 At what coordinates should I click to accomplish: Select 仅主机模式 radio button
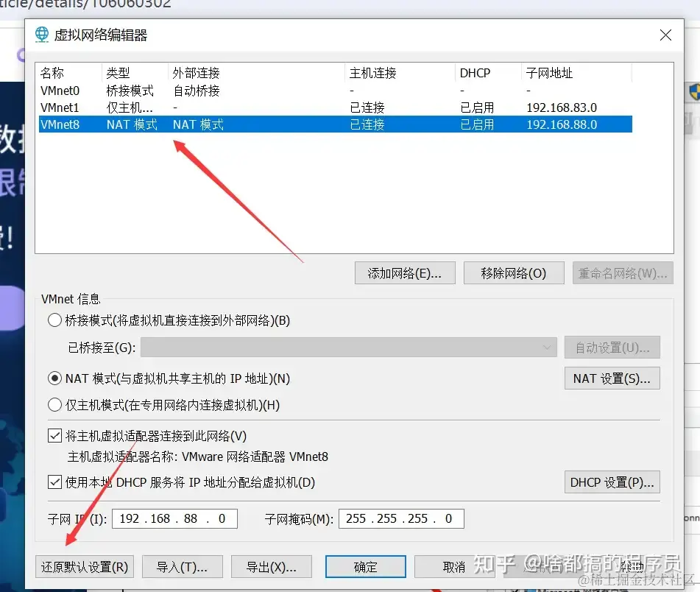point(54,405)
